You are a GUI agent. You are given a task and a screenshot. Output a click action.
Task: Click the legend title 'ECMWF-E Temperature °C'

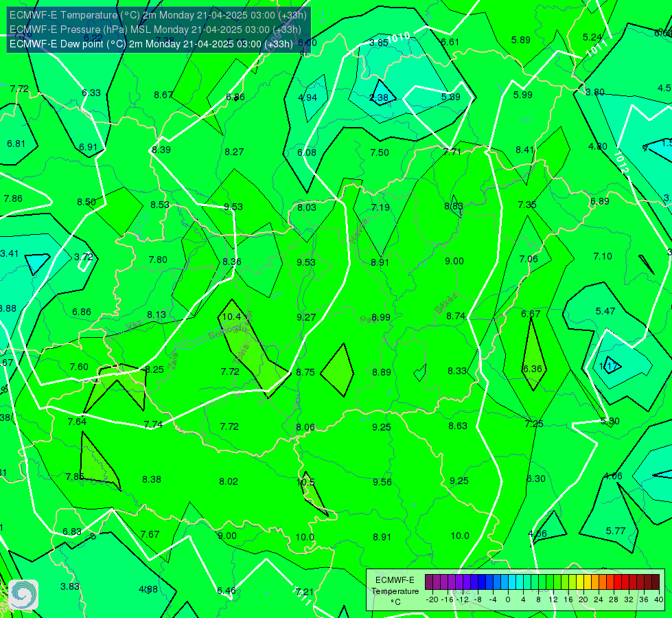point(395,591)
